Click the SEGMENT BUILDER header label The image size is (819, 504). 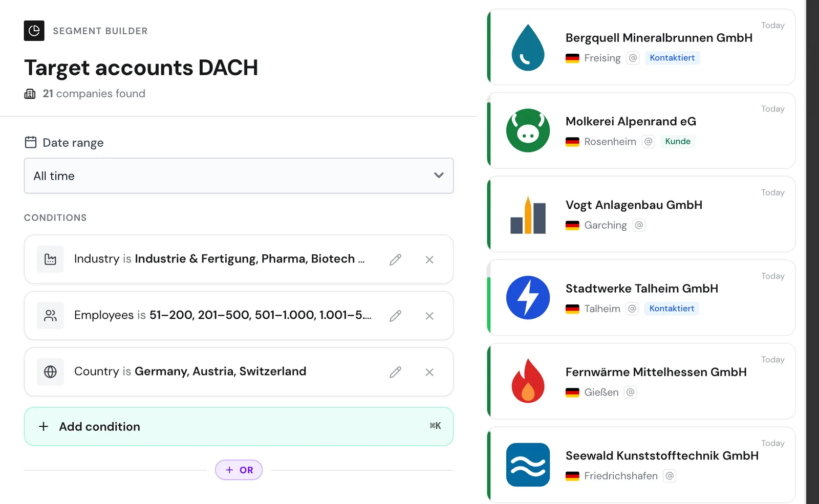[100, 31]
